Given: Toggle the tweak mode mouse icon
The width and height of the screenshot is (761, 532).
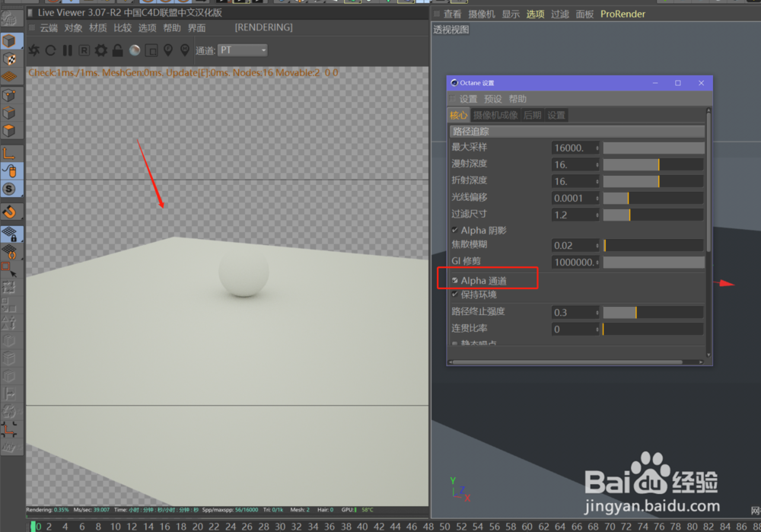Looking at the screenshot, I should click(11, 170).
